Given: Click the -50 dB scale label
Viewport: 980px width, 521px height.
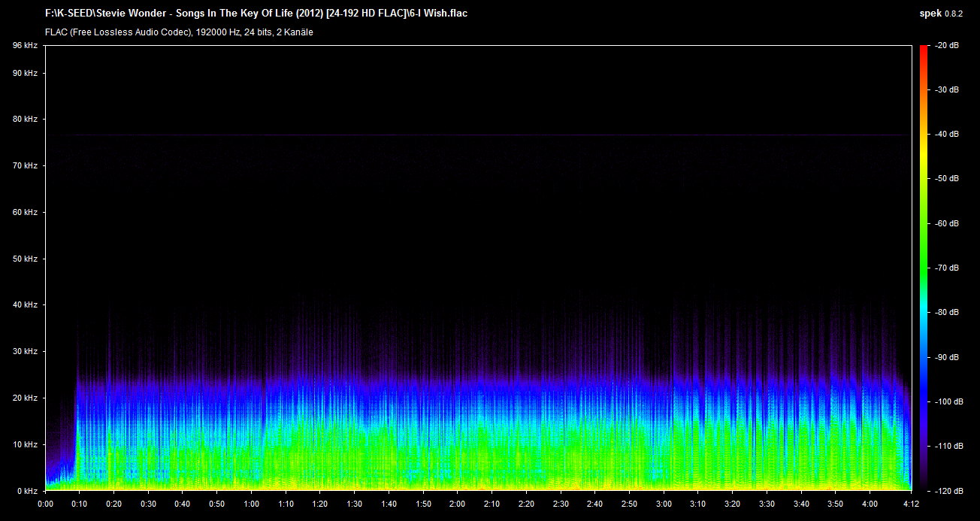Looking at the screenshot, I should 946,179.
